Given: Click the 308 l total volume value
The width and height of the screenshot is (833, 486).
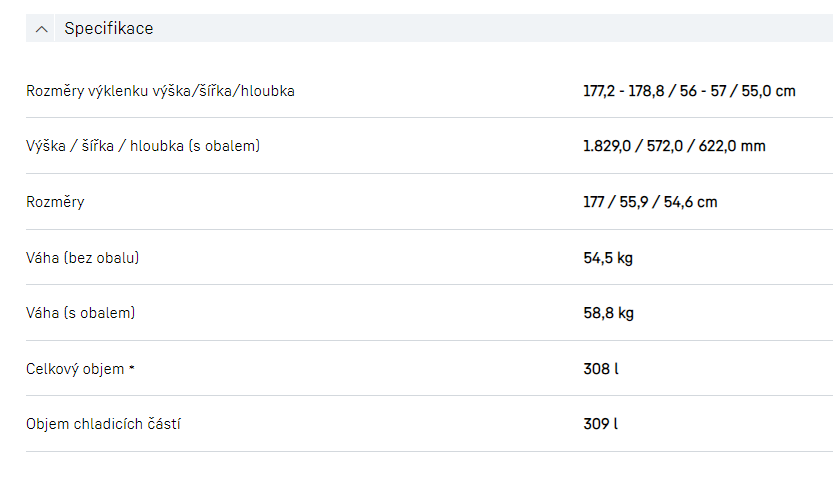Looking at the screenshot, I should 601,369.
